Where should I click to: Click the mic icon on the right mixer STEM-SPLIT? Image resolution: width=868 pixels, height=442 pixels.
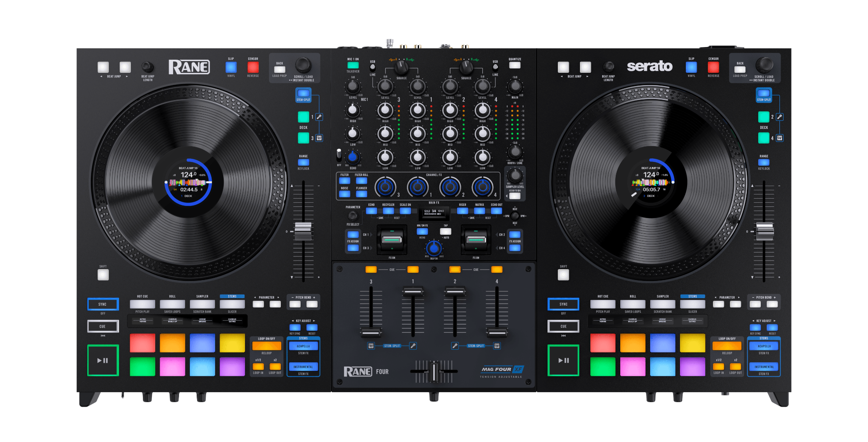pos(456,345)
